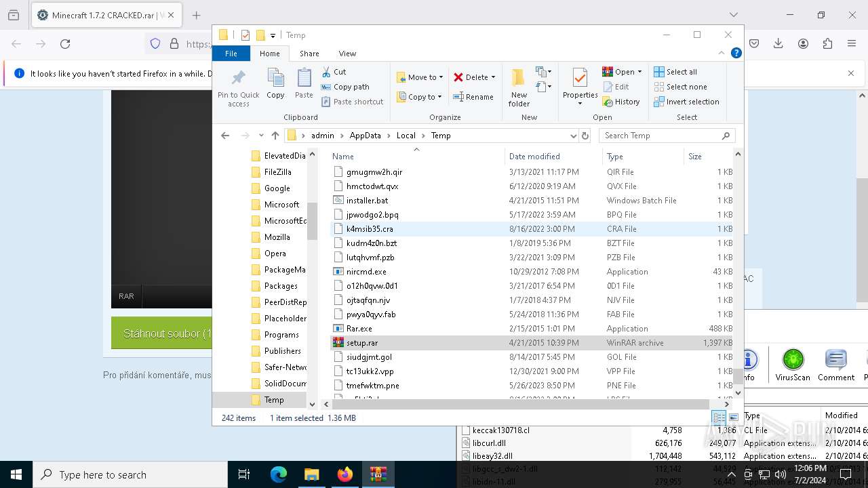The width and height of the screenshot is (868, 488).
Task: Sort by Date modified column
Action: click(x=553, y=157)
